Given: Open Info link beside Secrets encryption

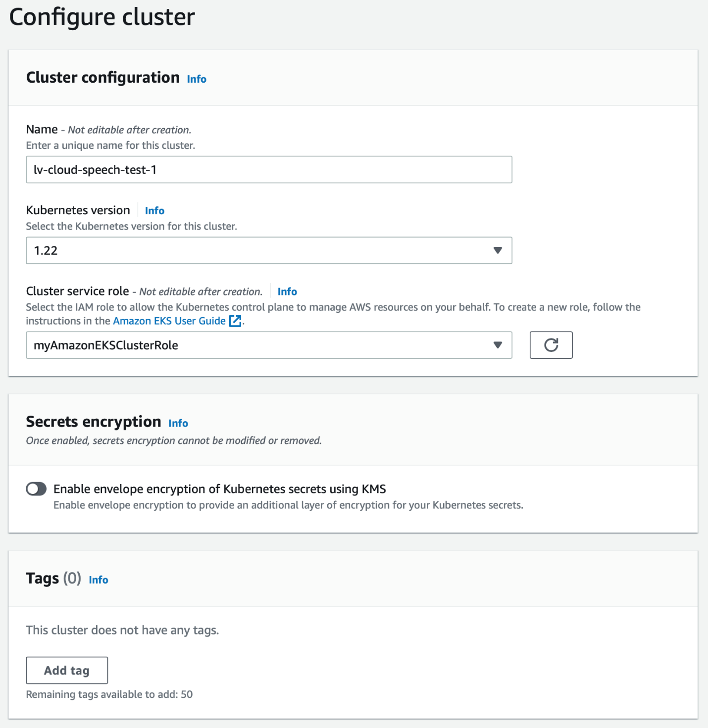Looking at the screenshot, I should pyautogui.click(x=178, y=423).
